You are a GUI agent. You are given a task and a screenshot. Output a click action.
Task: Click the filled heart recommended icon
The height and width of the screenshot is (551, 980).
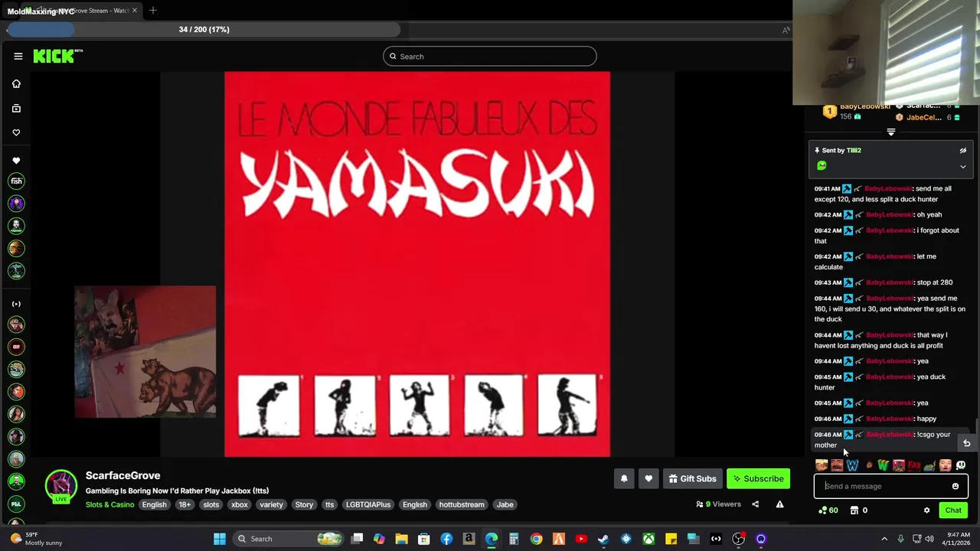[x=16, y=161]
